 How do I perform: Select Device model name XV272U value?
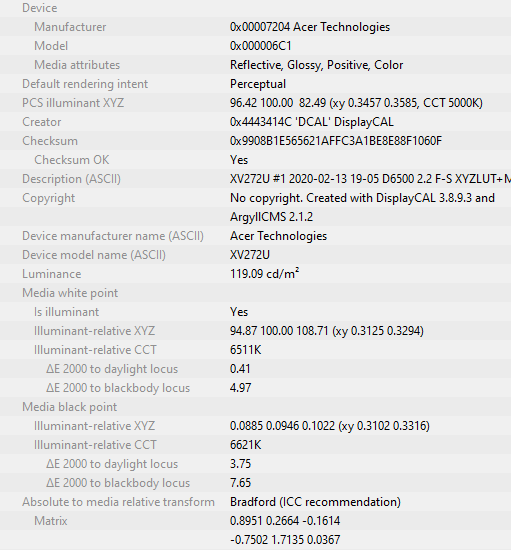[250, 255]
